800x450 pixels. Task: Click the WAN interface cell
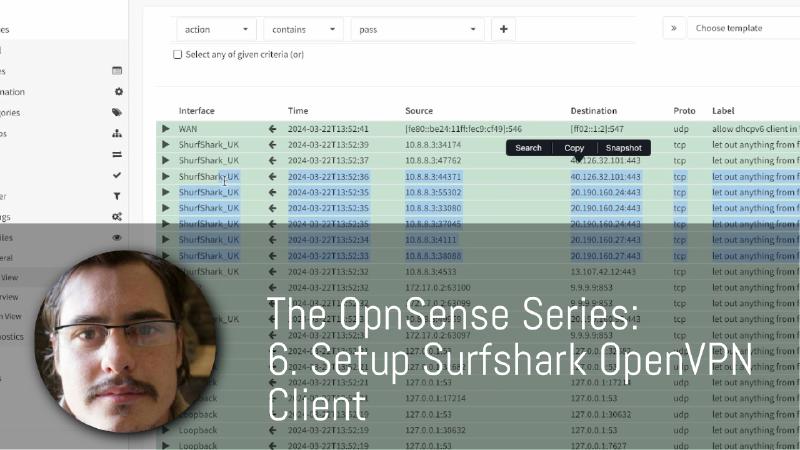click(188, 129)
